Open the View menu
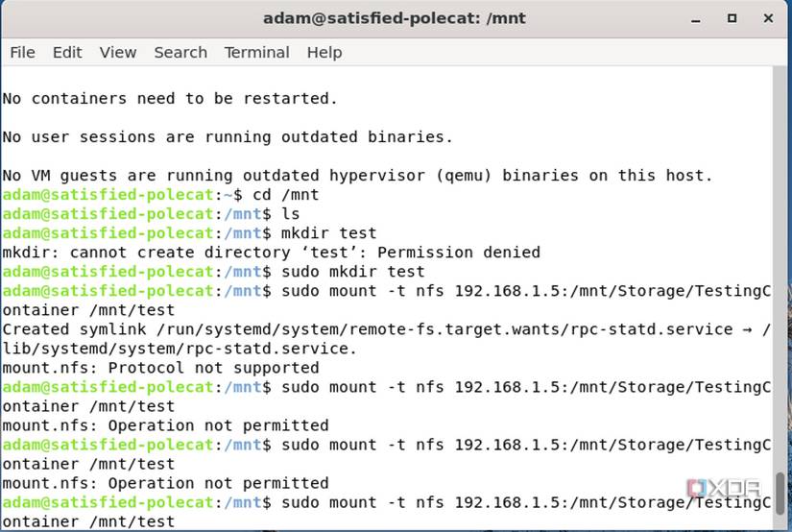Viewport: 792px width, 532px height. (118, 52)
